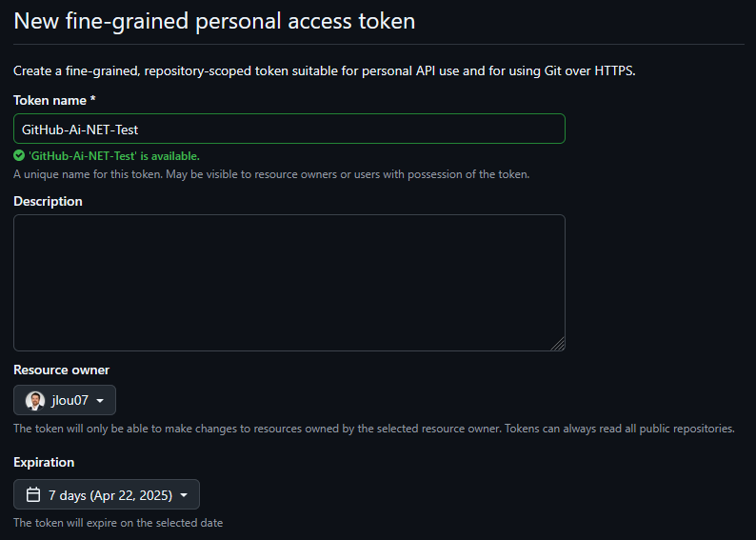Screen dimensions: 756x540
Task: Click the intro sentence about Git over HTTPS
Action: 325,70
